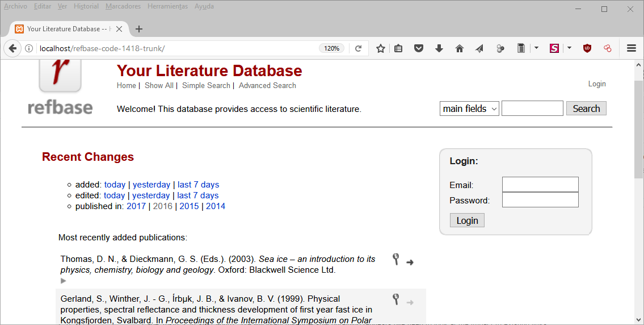Click the Search button
Image resolution: width=644 pixels, height=325 pixels.
586,108
